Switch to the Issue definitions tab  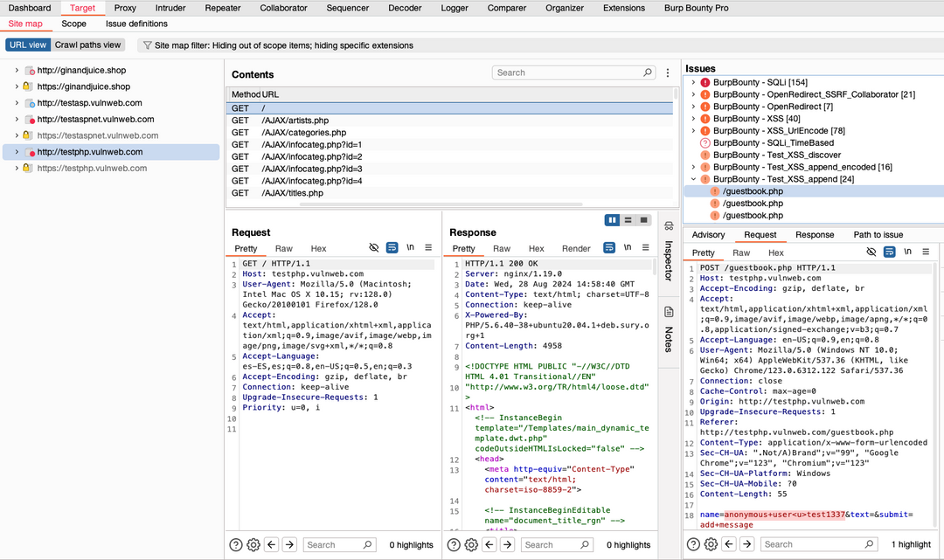tap(136, 24)
